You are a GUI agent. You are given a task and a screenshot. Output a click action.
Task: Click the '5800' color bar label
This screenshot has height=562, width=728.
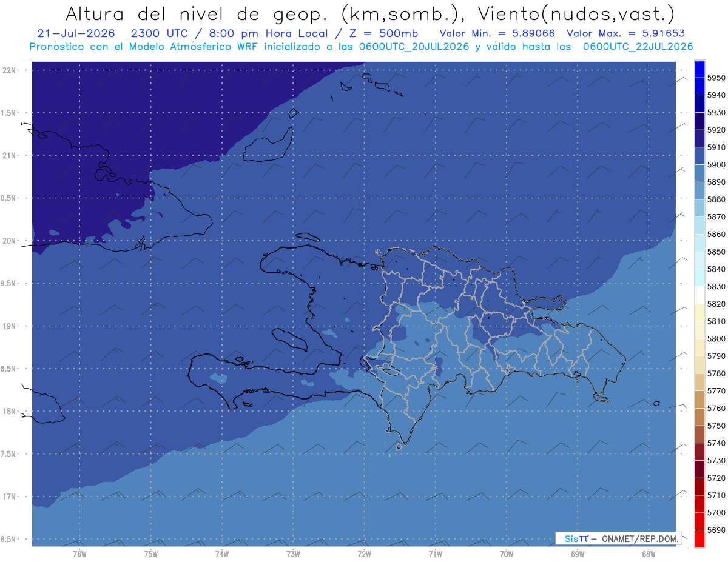tap(716, 339)
